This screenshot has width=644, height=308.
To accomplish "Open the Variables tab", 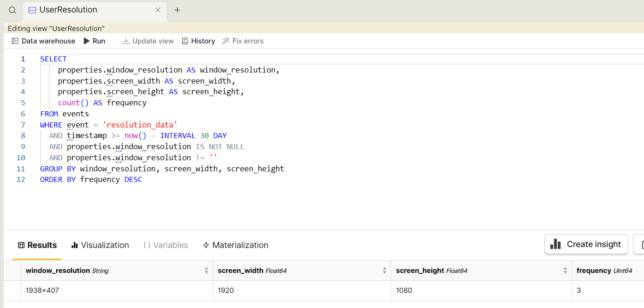I will (166, 245).
